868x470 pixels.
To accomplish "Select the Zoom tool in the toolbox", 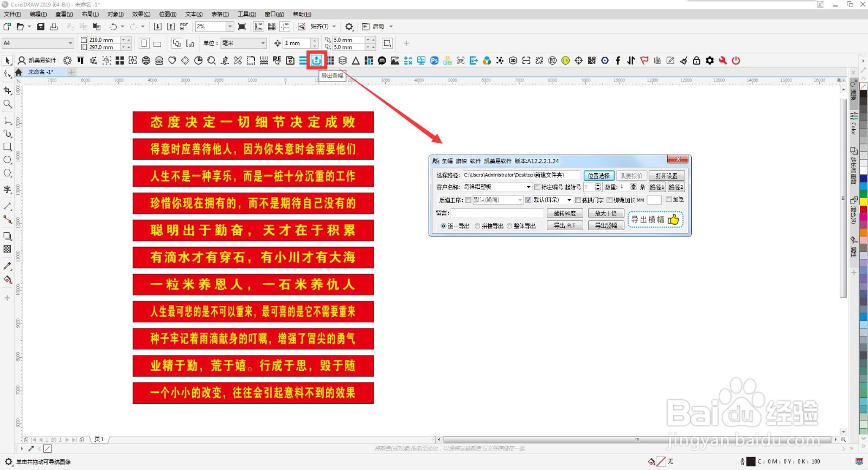I will [8, 104].
